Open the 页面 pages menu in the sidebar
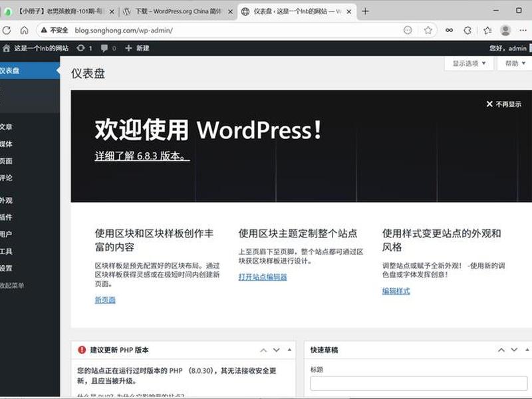The width and height of the screenshot is (532, 399). click(x=29, y=161)
